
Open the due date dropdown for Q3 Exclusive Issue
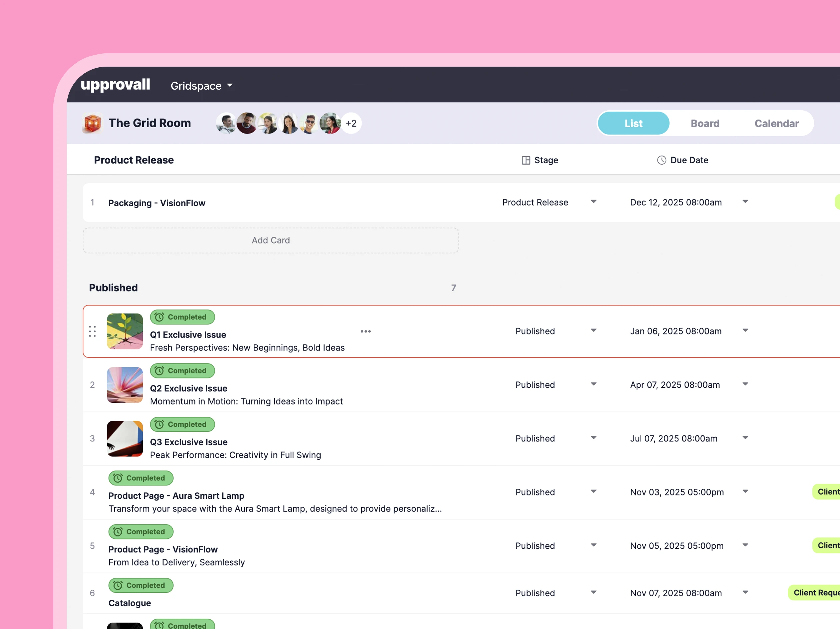745,438
